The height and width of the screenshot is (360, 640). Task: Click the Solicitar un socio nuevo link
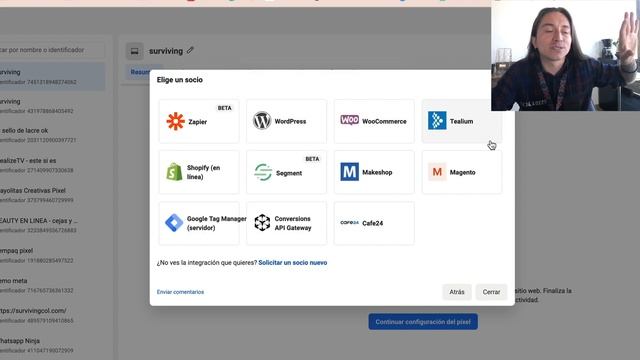(293, 262)
